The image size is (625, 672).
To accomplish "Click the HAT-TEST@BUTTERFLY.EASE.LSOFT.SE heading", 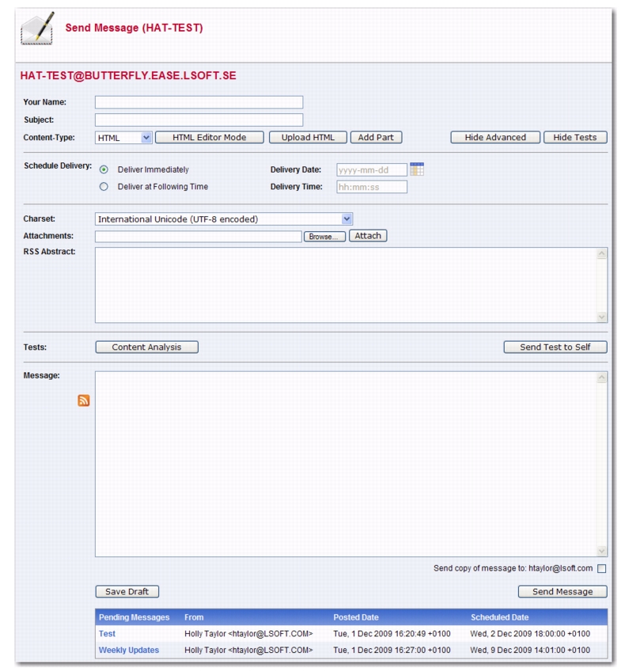I will (x=128, y=75).
